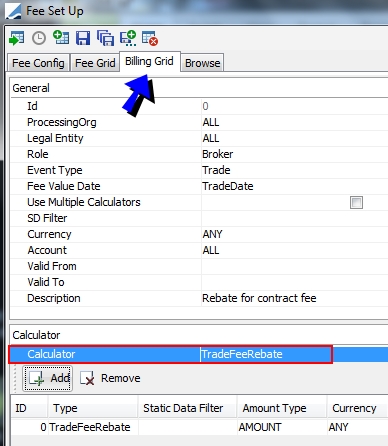Click the Account label
Screen dimensions: 388x446
[x=47, y=250]
